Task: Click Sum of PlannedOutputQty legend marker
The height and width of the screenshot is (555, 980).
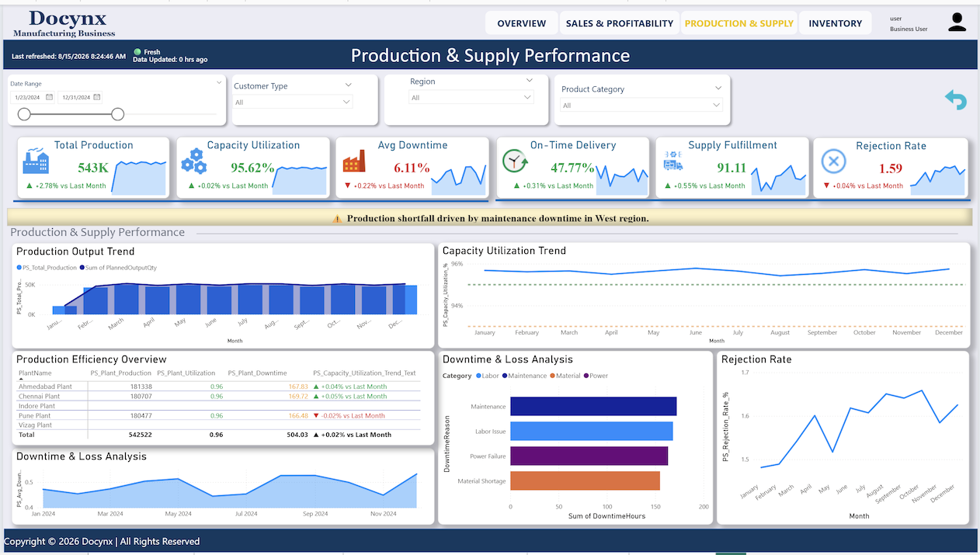Action: coord(82,267)
